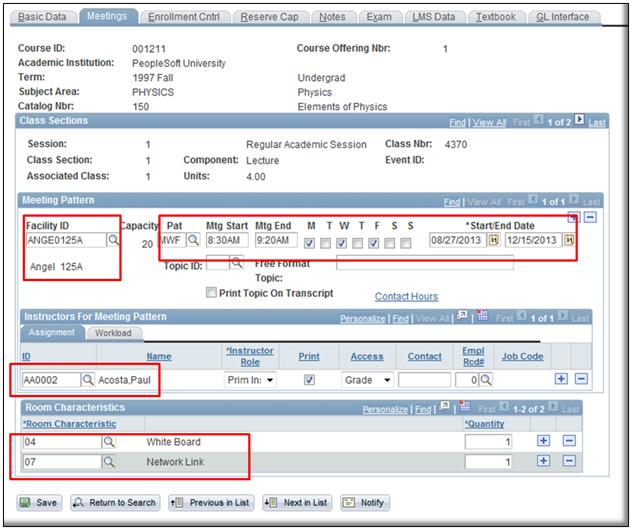Open the LMS Data tab

click(434, 17)
